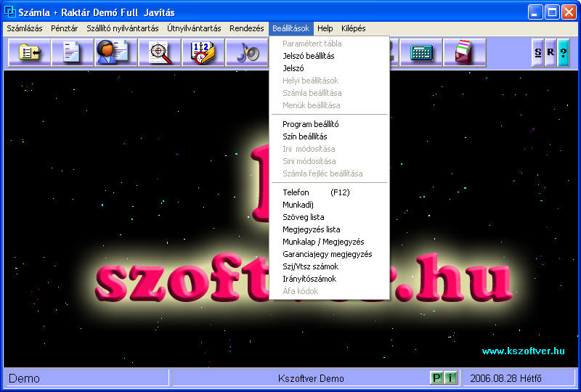
Task: Click the application icon in title bar
Action: (x=9, y=12)
